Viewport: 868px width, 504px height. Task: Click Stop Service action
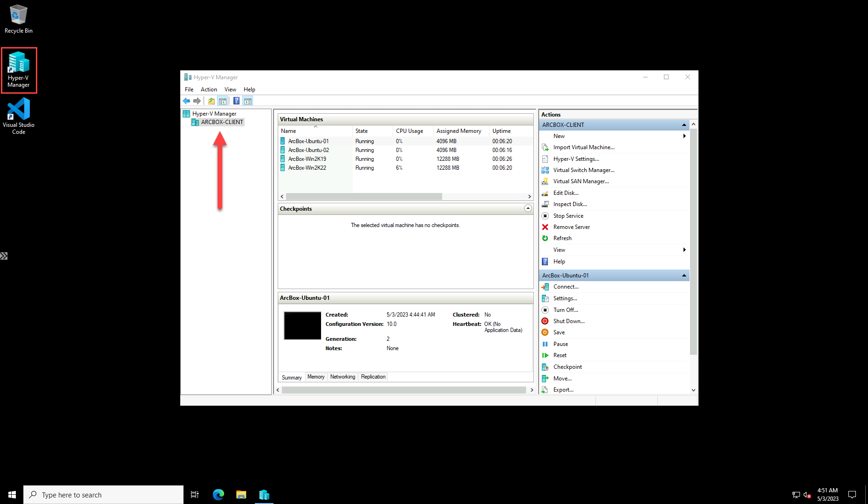(568, 216)
